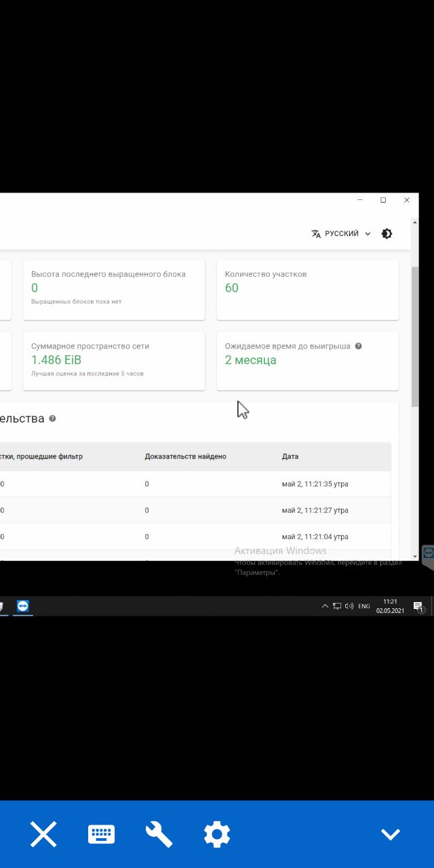Click help icon next to Ожидаемое время до выигрыша

click(359, 346)
